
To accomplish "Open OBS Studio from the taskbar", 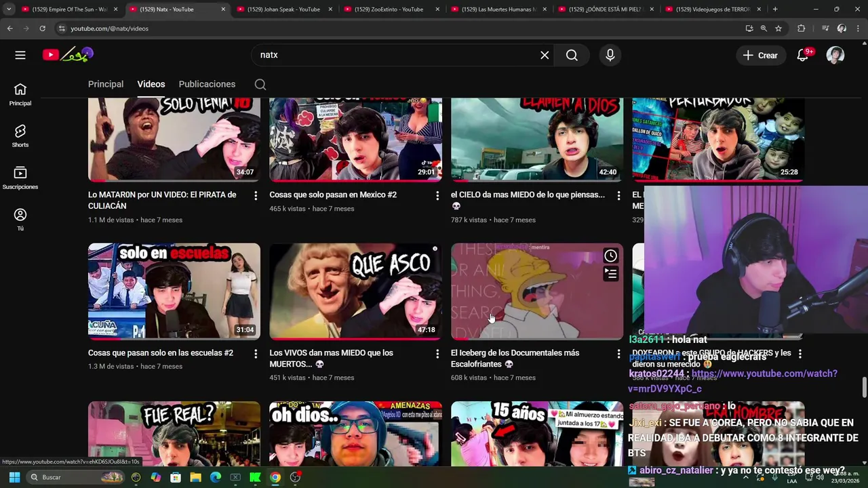I will point(295,477).
